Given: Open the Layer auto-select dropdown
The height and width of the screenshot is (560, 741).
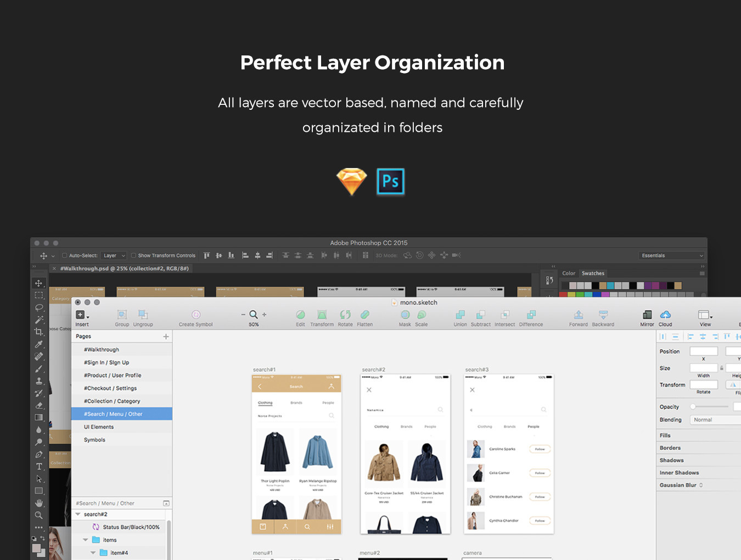Looking at the screenshot, I should [x=115, y=255].
